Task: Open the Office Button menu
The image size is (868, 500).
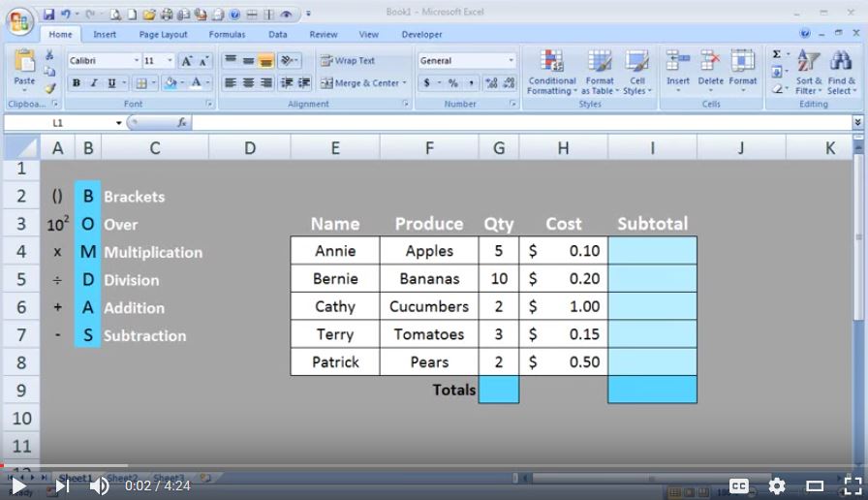Action: pyautogui.click(x=20, y=21)
